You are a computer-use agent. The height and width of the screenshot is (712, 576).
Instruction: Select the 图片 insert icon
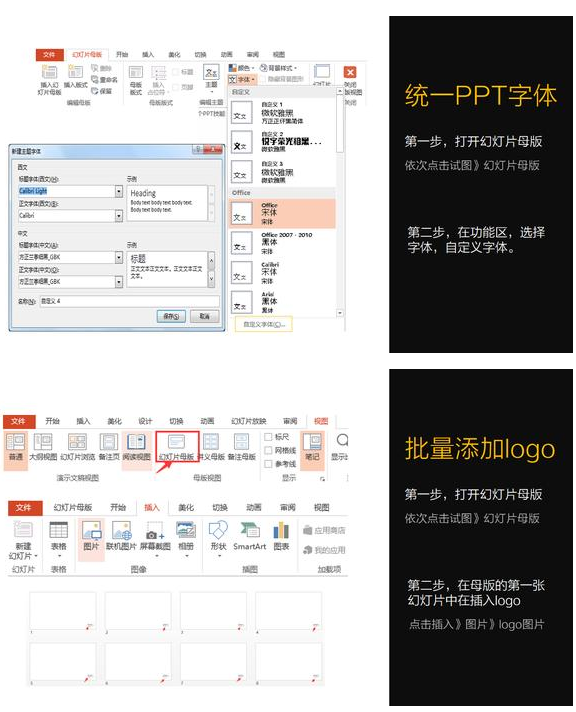tap(91, 536)
